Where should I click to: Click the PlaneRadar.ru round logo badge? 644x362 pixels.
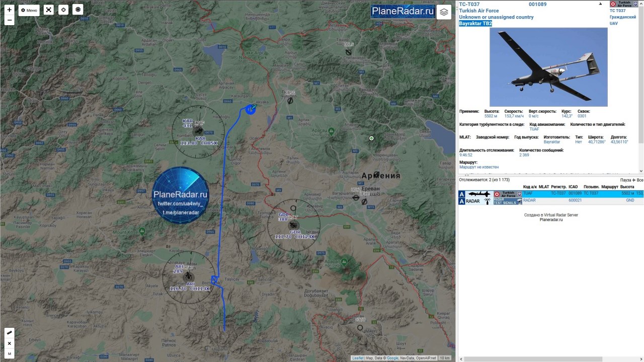180,195
